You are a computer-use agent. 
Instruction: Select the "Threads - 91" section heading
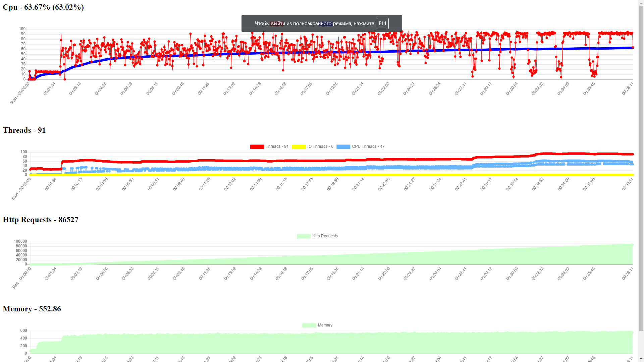point(24,130)
